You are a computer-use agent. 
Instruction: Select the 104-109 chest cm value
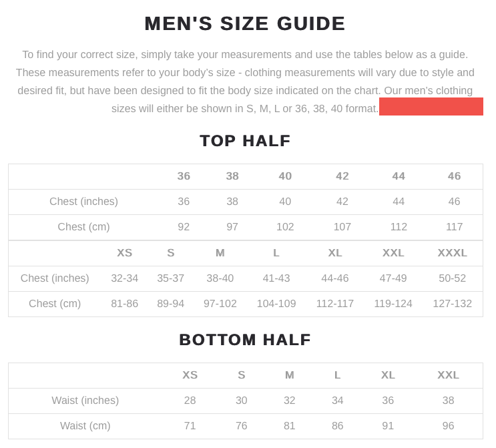(x=276, y=303)
